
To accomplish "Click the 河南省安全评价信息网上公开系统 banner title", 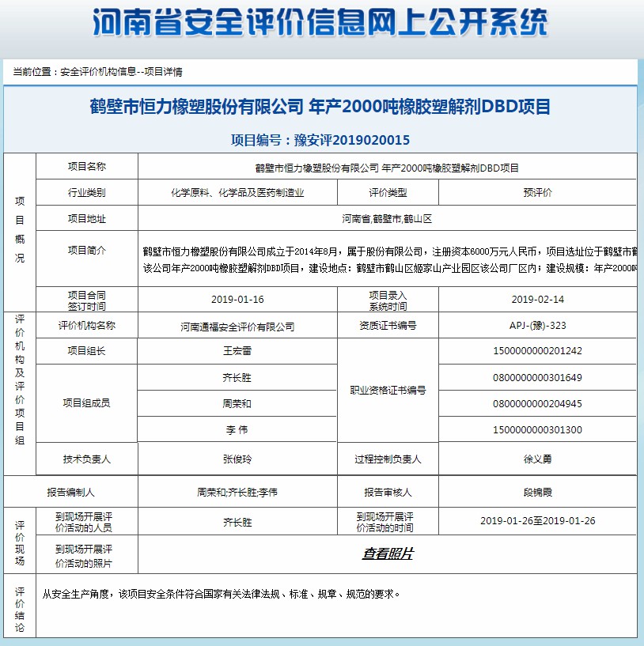I will 320,22.
